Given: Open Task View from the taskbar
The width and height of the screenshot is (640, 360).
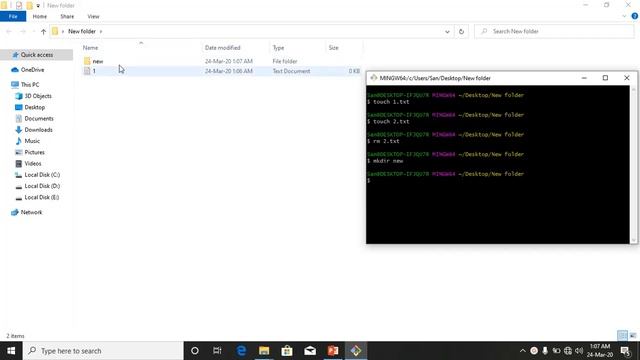Looking at the screenshot, I should tap(217, 351).
